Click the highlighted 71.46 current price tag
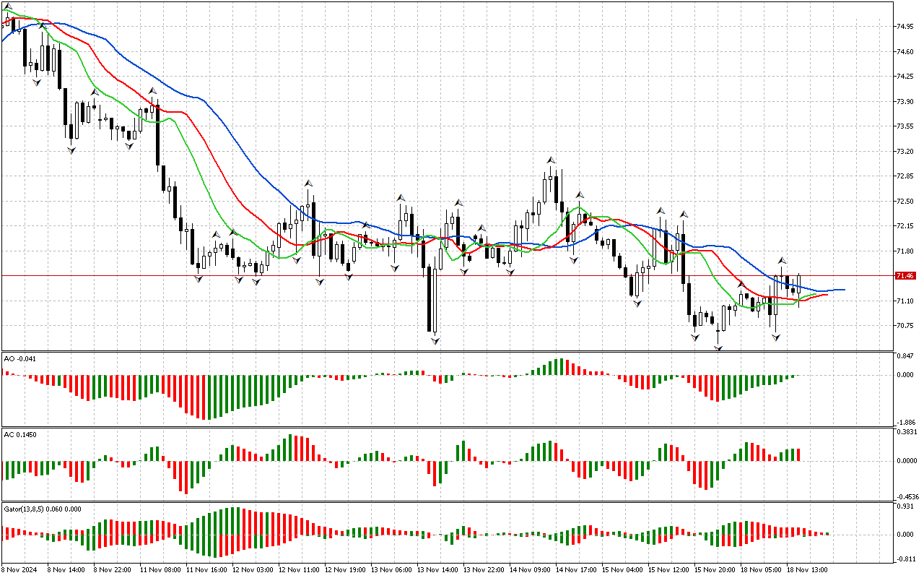This screenshot has height=578, width=924. pos(905,276)
